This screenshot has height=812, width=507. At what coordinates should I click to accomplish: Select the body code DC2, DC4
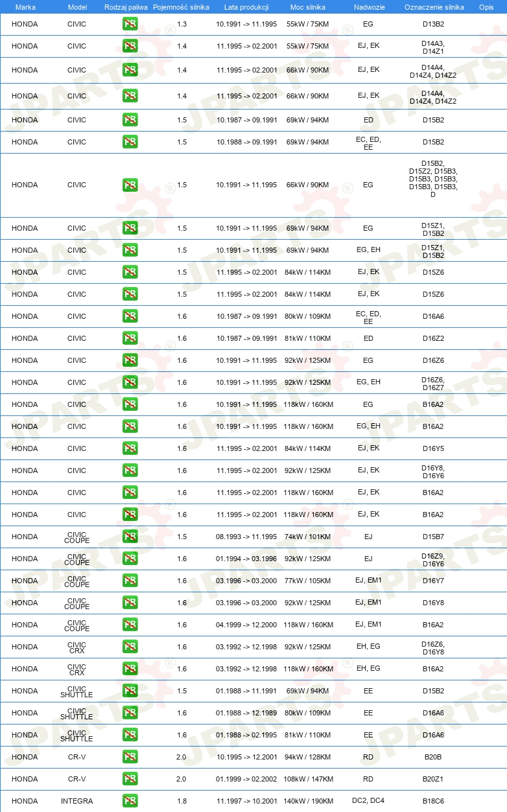point(368,801)
